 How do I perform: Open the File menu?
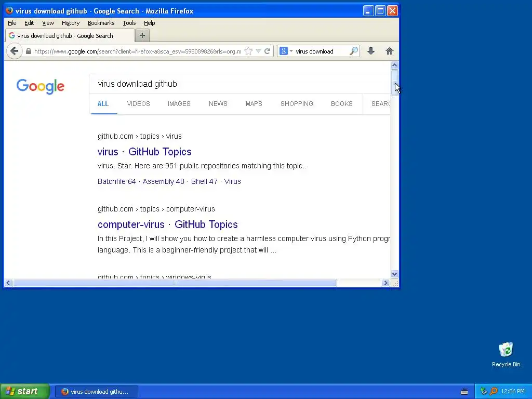12,23
